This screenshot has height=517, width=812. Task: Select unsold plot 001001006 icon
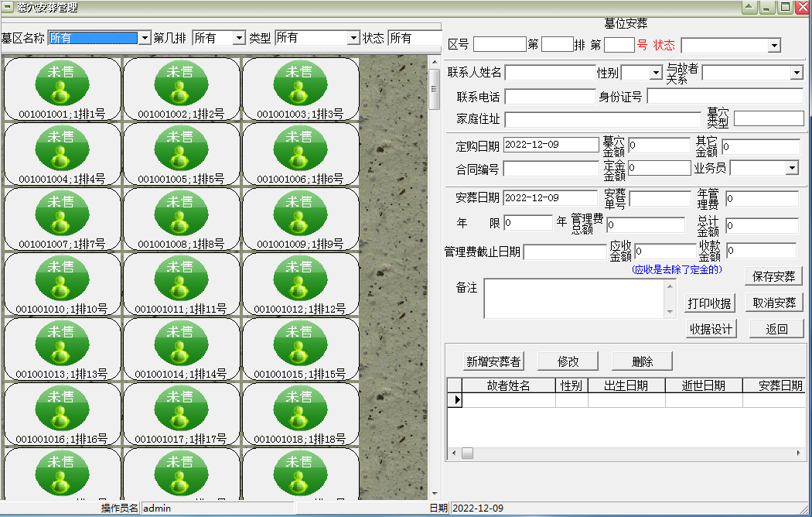coord(300,148)
